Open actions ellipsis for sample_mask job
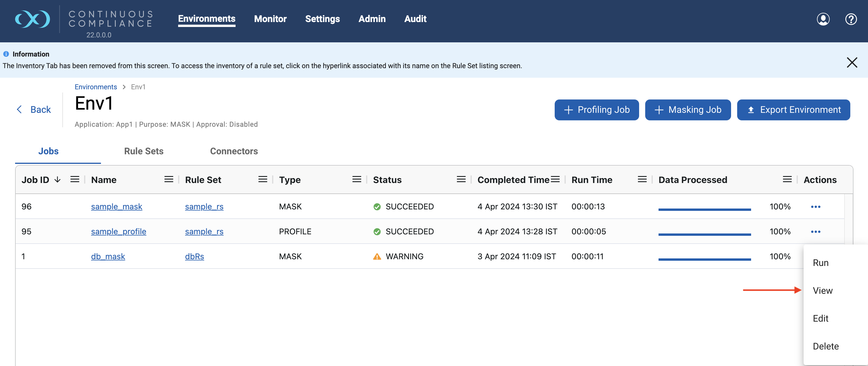This screenshot has width=868, height=366. tap(815, 207)
